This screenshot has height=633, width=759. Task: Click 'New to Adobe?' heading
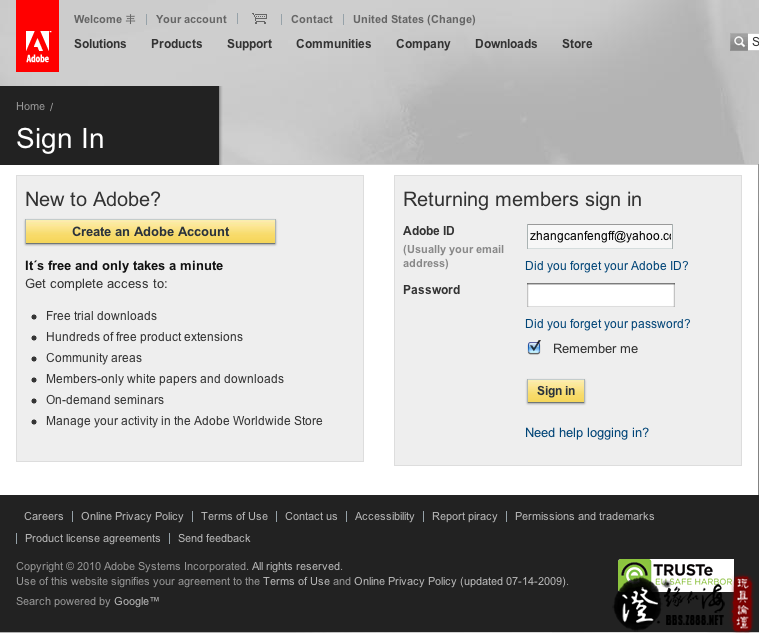pos(92,199)
